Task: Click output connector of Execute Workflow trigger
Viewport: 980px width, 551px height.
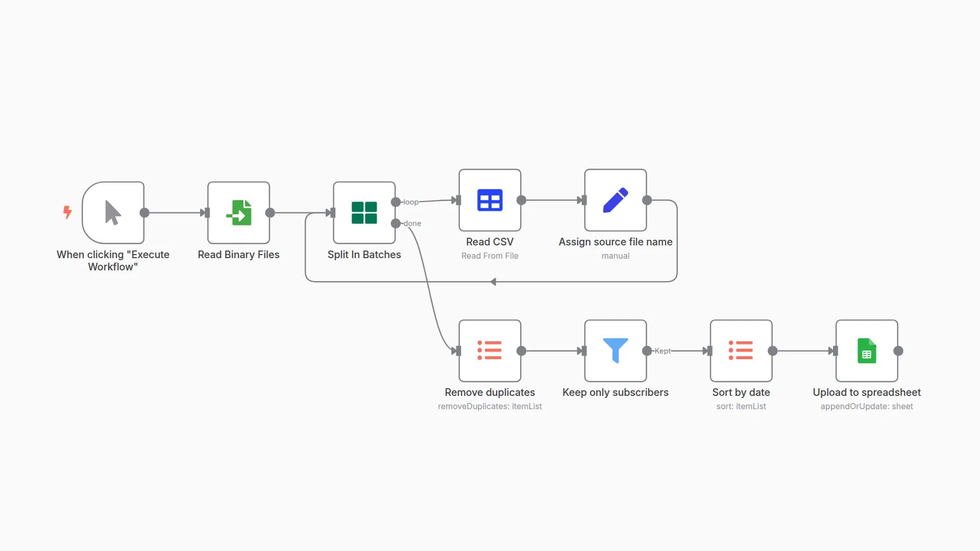Action: pyautogui.click(x=144, y=213)
